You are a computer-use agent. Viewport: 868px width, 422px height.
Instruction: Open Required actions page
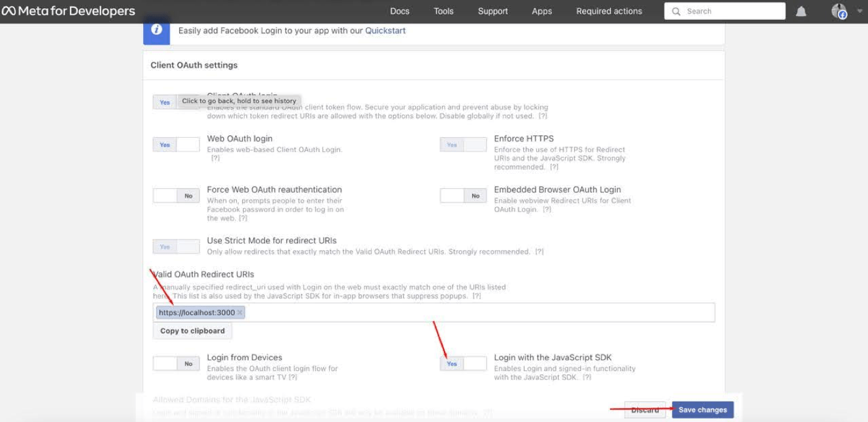[609, 11]
